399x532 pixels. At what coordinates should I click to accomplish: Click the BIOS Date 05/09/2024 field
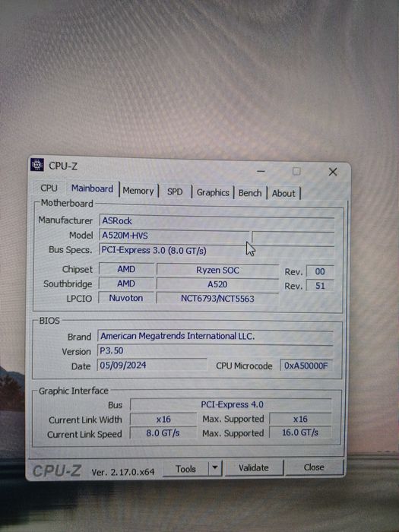pos(152,365)
